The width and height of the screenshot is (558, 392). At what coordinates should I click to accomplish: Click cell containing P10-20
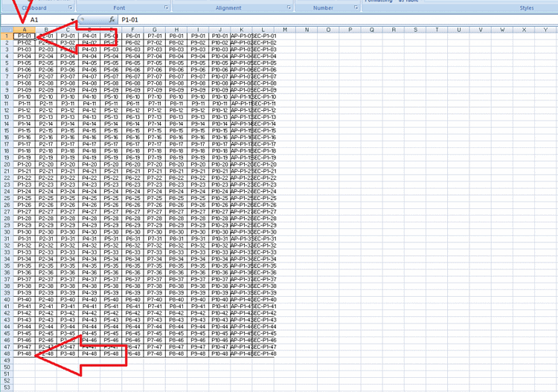(219, 164)
